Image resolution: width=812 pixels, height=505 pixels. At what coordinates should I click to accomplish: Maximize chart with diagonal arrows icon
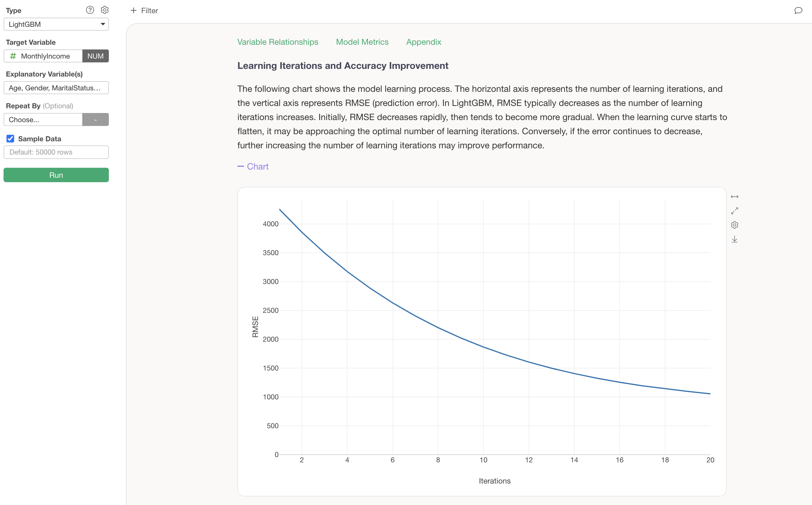coord(734,211)
